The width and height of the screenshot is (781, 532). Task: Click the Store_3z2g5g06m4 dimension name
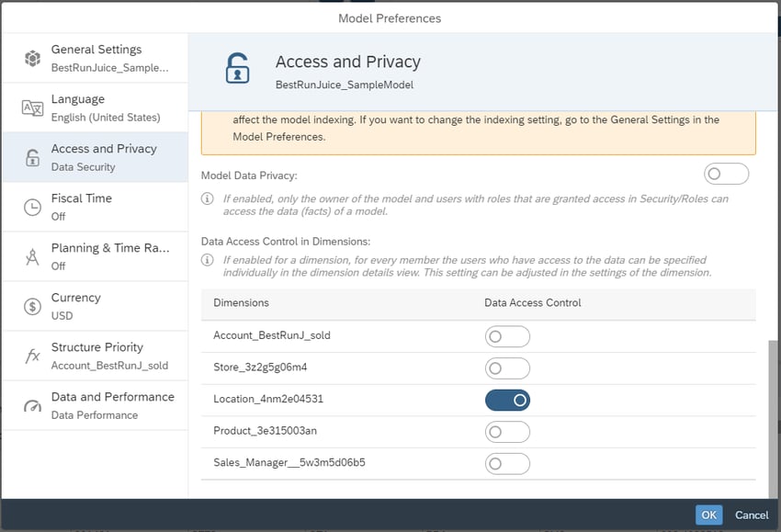[260, 368]
